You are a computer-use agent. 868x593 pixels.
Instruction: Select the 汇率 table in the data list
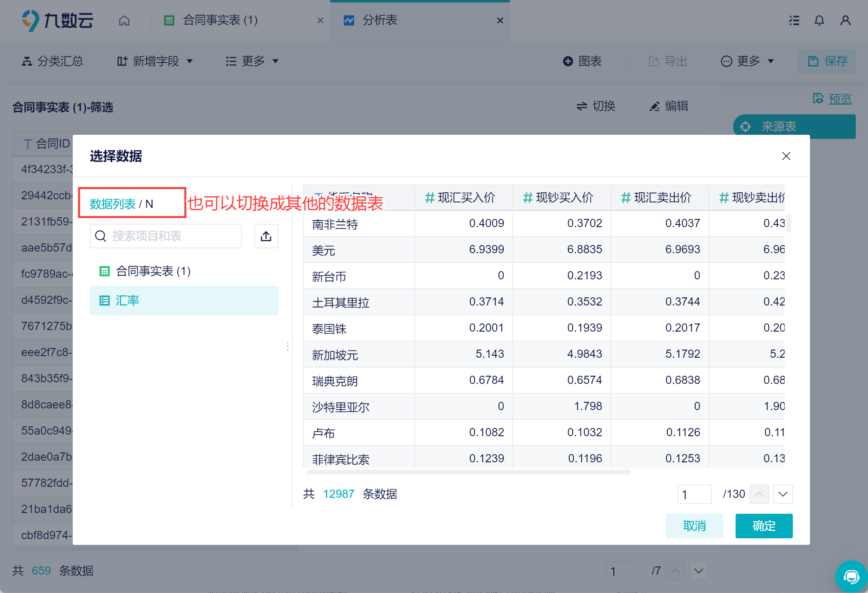click(x=128, y=301)
